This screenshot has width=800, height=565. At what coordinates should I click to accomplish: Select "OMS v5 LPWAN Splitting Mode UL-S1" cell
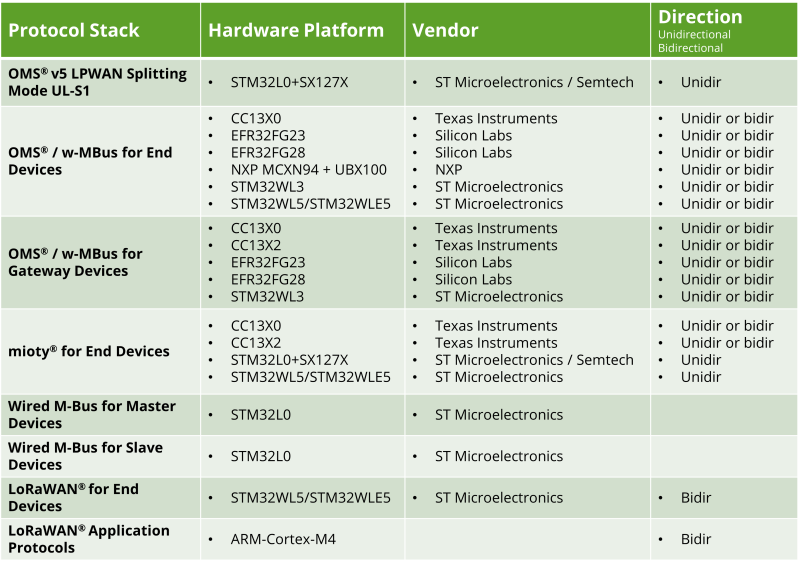point(101,82)
